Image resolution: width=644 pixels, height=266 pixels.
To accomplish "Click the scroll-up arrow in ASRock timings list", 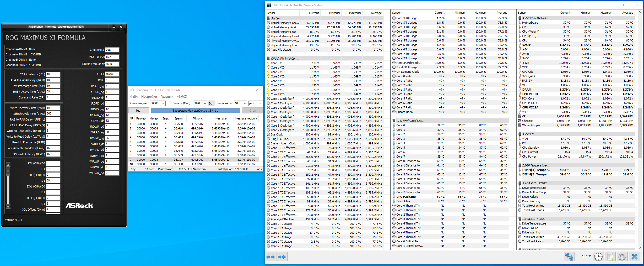I will click(x=8, y=165).
